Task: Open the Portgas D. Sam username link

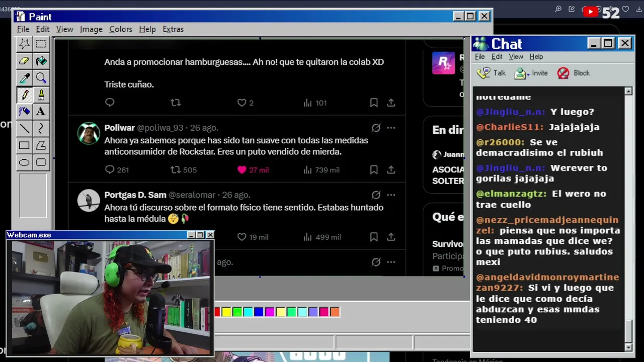Action: click(135, 195)
